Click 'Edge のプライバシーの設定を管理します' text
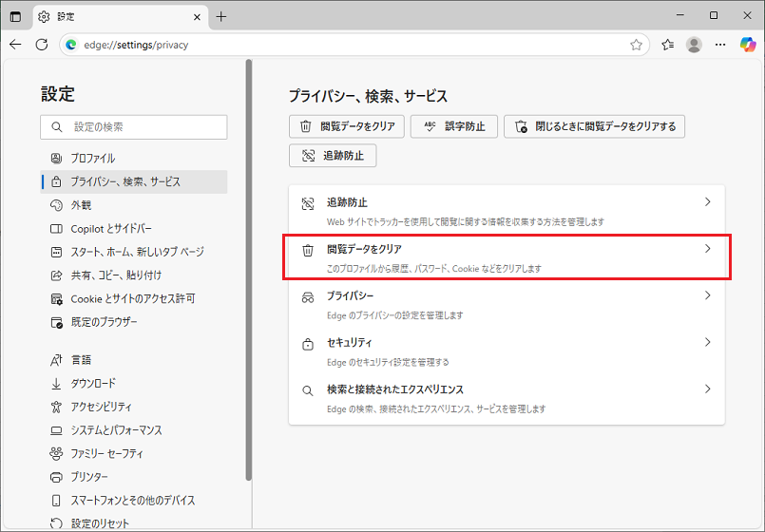Image resolution: width=765 pixels, height=532 pixels. coord(395,315)
